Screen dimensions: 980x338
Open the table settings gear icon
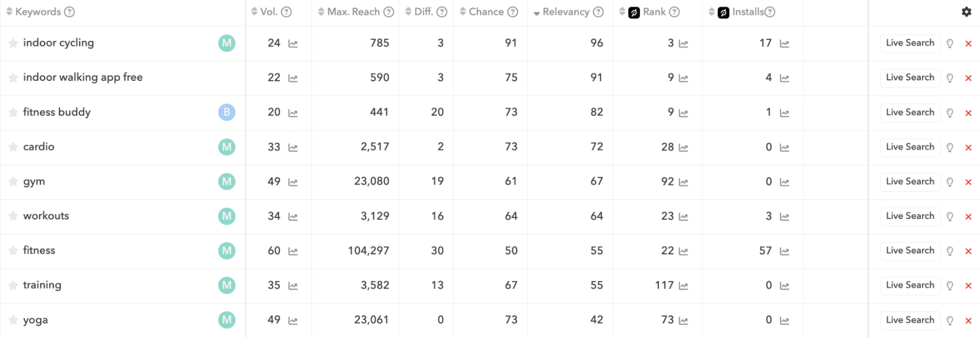[x=966, y=12]
